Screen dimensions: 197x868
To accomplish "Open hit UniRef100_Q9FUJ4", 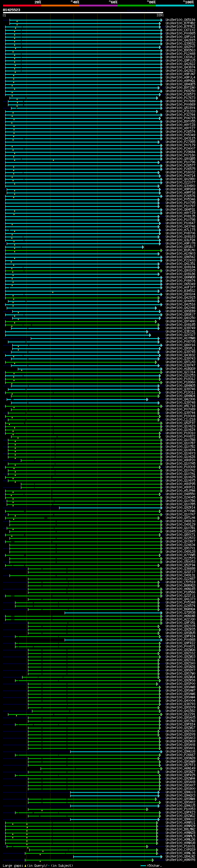I will [x=180, y=37].
